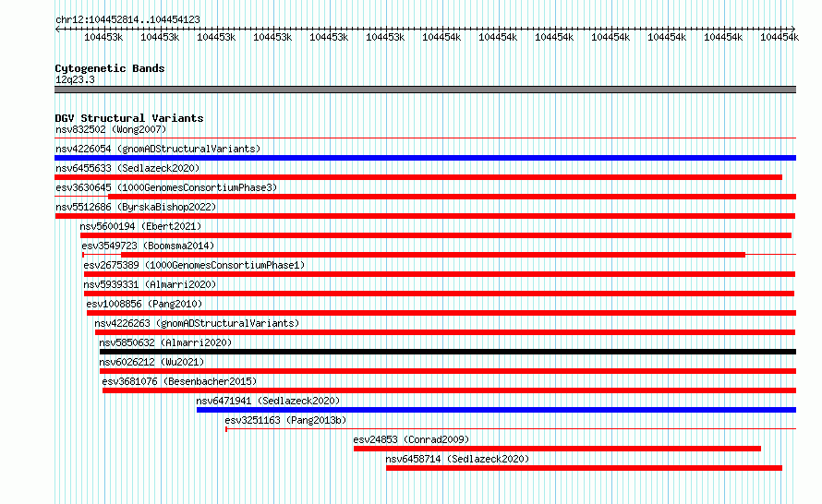
Task: Click the thin red line of nsv832502
Action: pyautogui.click(x=425, y=138)
